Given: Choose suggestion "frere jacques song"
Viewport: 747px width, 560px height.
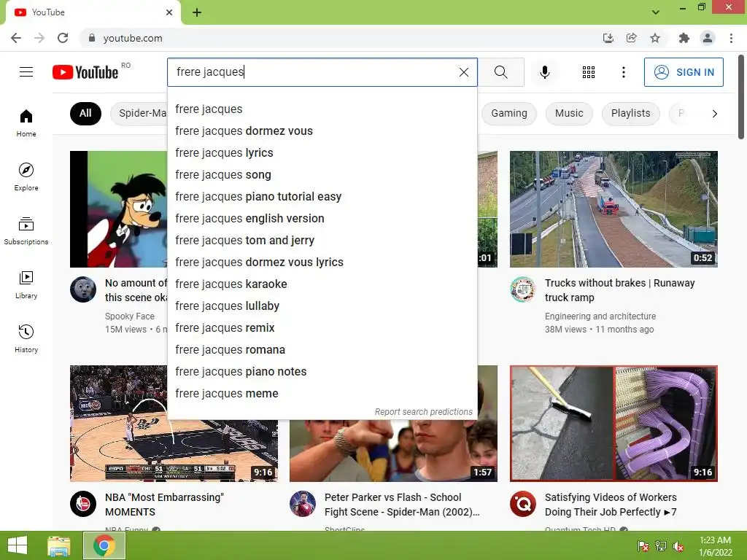Looking at the screenshot, I should click(x=322, y=175).
